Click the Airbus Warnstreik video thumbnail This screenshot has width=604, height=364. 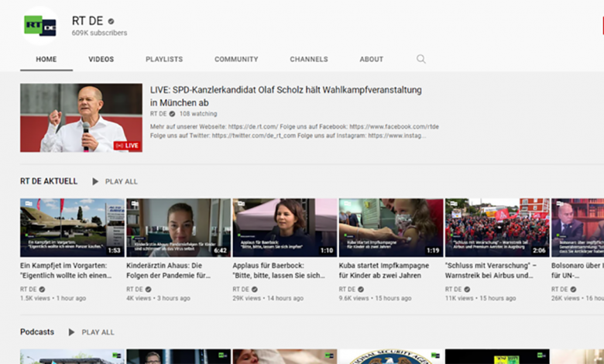click(x=497, y=228)
